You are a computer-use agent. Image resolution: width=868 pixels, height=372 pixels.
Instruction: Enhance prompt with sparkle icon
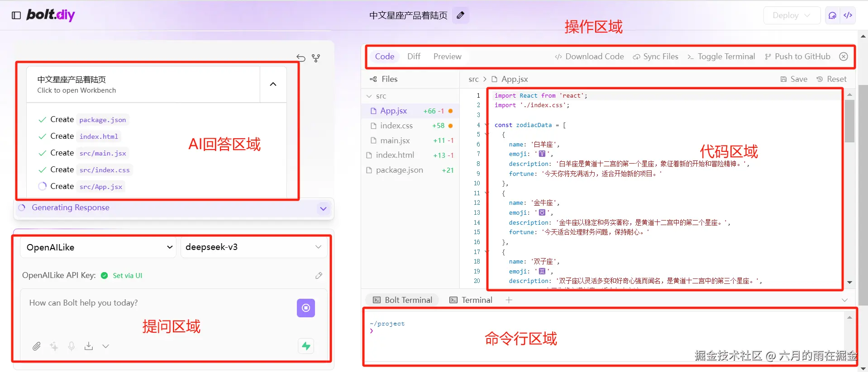tap(54, 346)
